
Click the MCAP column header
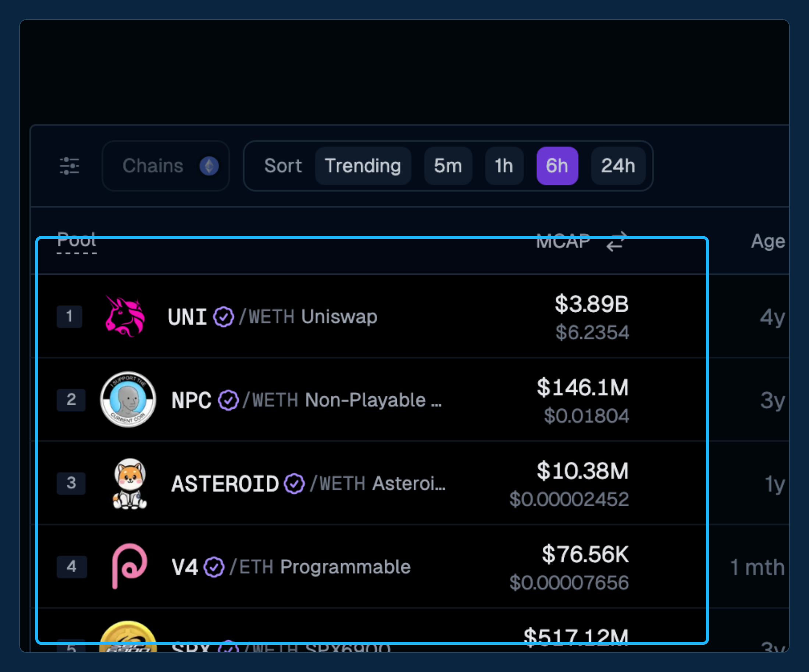pyautogui.click(x=563, y=241)
